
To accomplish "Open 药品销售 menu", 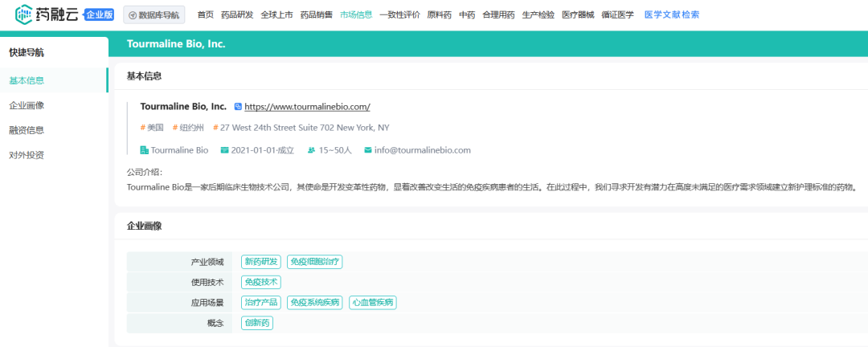I will pos(317,15).
